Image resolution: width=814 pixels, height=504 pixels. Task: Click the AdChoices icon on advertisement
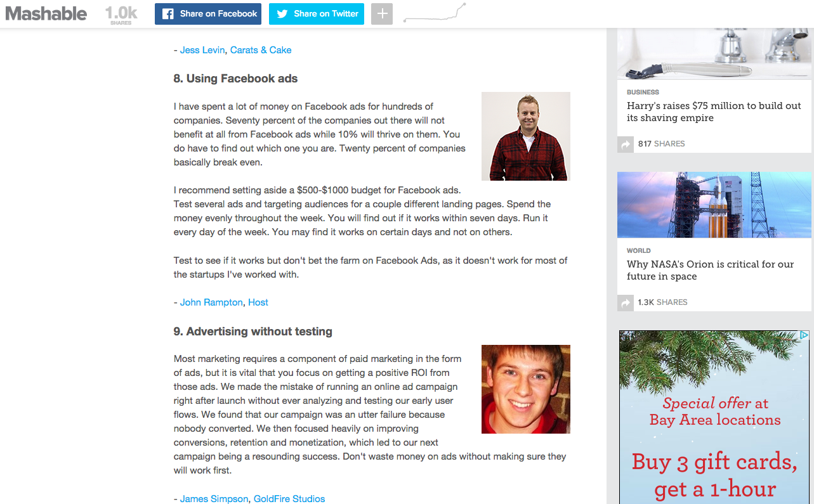click(x=804, y=335)
